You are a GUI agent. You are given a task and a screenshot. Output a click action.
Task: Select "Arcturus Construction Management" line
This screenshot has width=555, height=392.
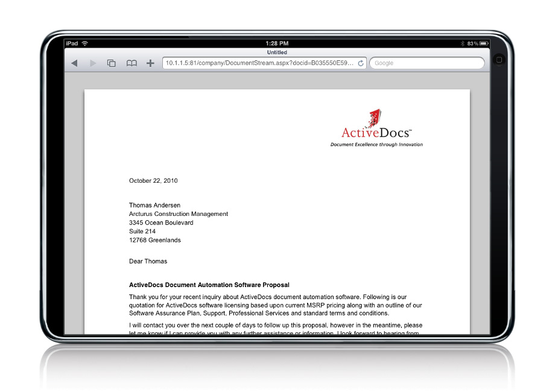pos(179,214)
